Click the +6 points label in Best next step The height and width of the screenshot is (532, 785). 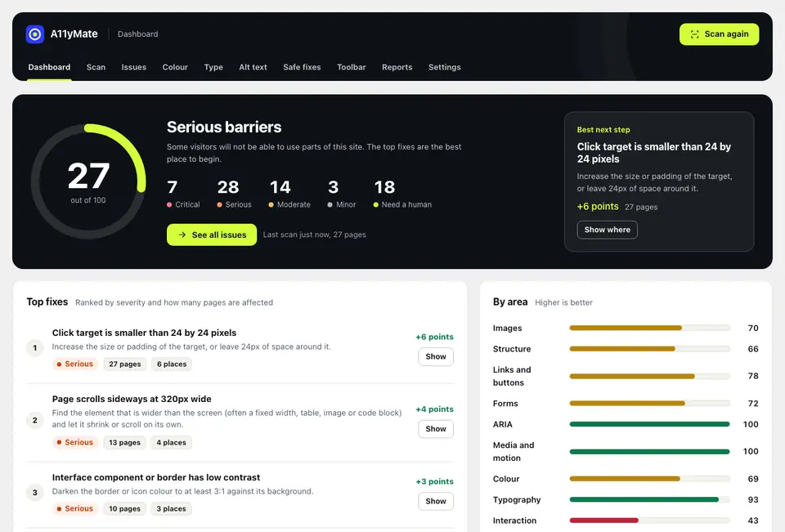[x=598, y=206]
